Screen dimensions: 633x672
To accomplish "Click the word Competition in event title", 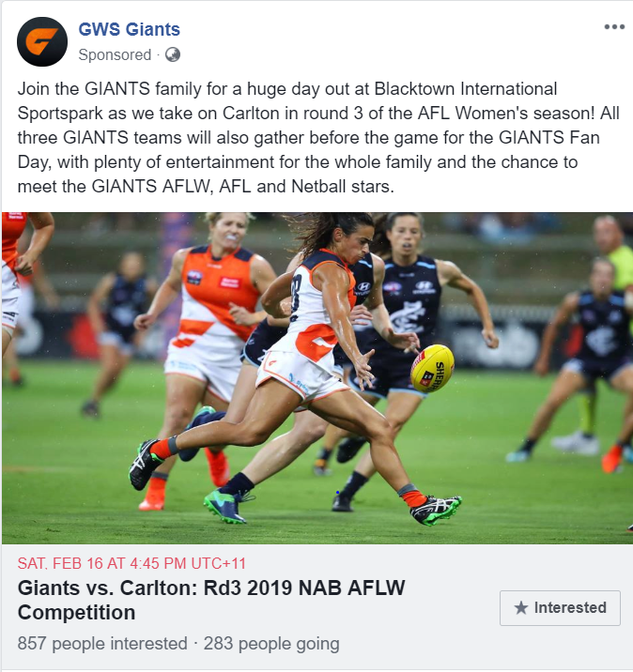I will [x=76, y=613].
